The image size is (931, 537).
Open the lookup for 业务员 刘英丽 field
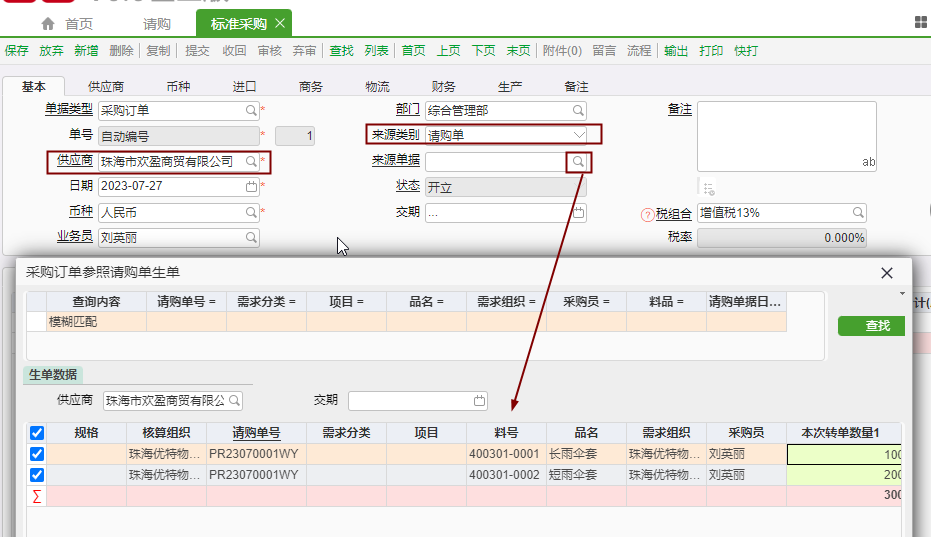[x=251, y=238]
